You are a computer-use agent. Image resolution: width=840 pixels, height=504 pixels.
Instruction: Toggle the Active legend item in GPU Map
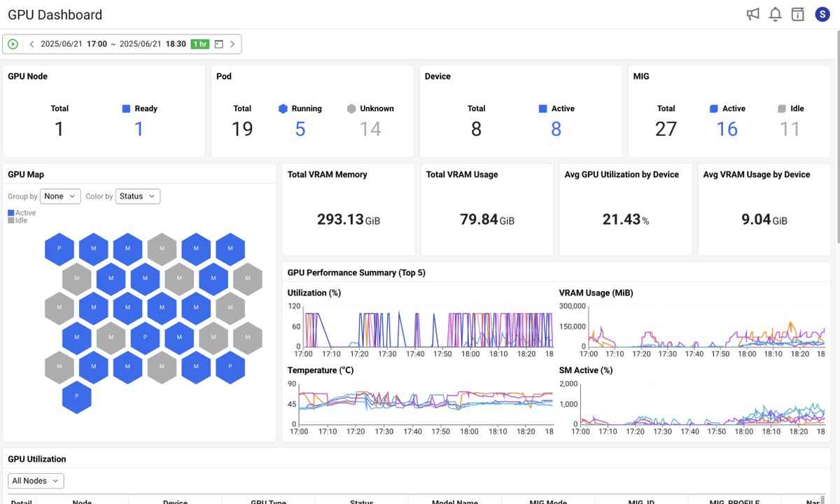[x=22, y=213]
